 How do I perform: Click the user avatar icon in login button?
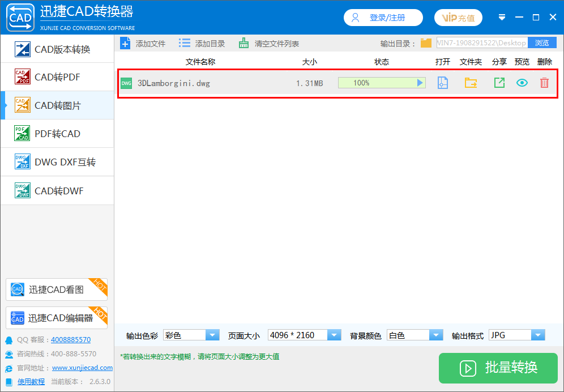356,18
